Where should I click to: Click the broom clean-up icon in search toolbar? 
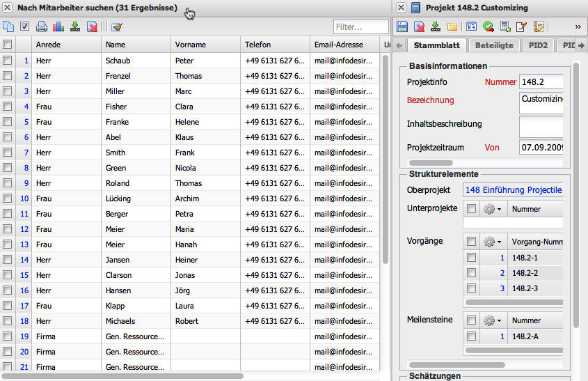(x=117, y=27)
